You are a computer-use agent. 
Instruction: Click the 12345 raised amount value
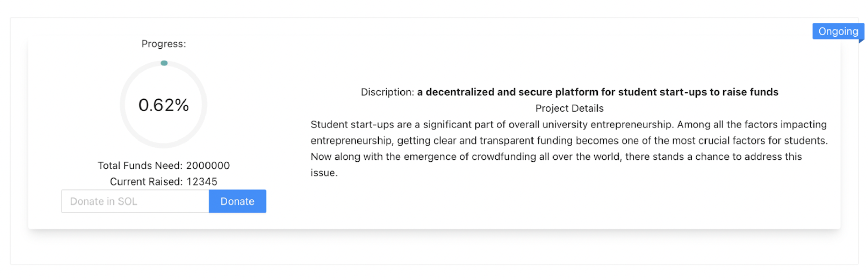coord(202,181)
